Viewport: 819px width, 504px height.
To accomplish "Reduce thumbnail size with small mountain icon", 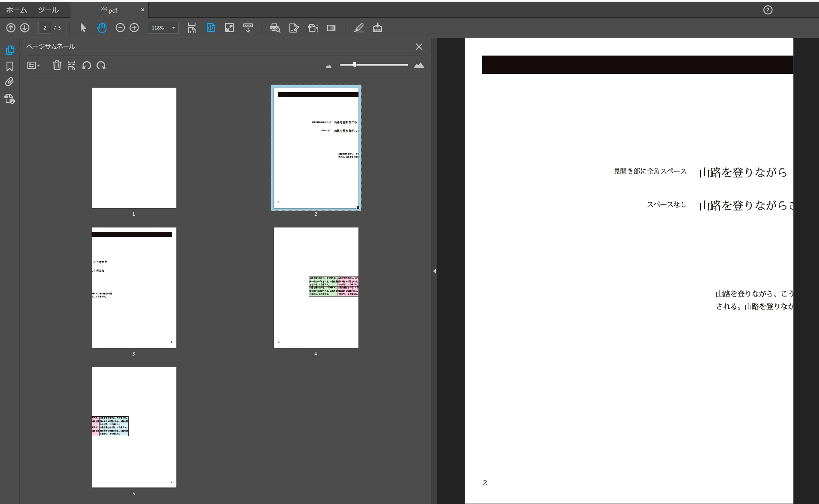I will pos(328,66).
